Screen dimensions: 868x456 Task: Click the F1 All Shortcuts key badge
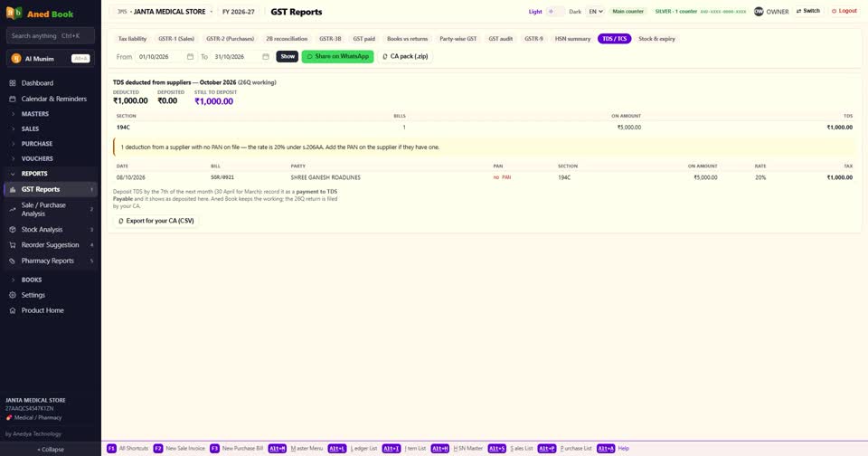(x=111, y=448)
